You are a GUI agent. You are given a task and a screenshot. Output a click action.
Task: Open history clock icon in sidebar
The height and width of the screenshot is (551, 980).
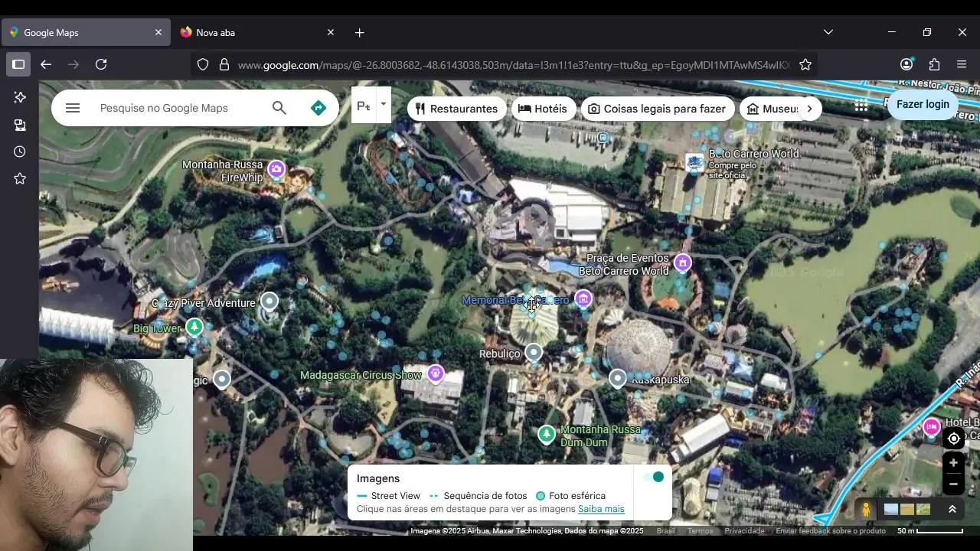(20, 152)
